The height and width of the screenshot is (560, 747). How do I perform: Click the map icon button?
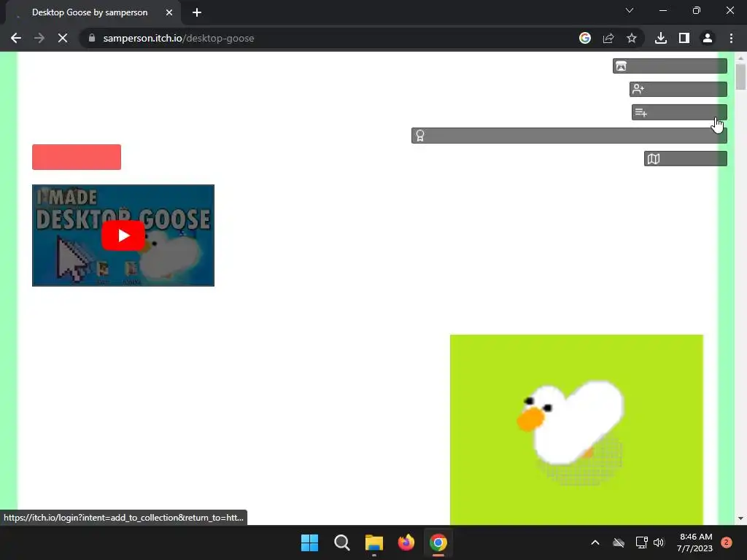[x=685, y=158]
